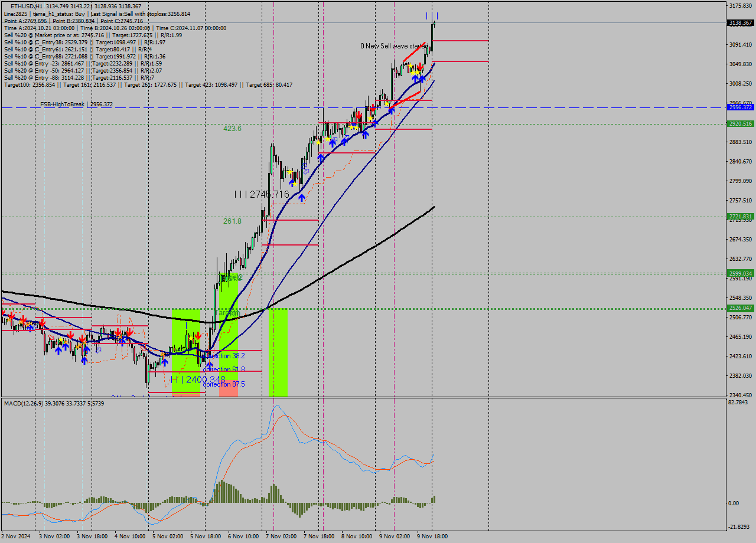The width and height of the screenshot is (756, 543).
Task: Click the Target100: 2356.854 targets line
Action: (x=148, y=85)
